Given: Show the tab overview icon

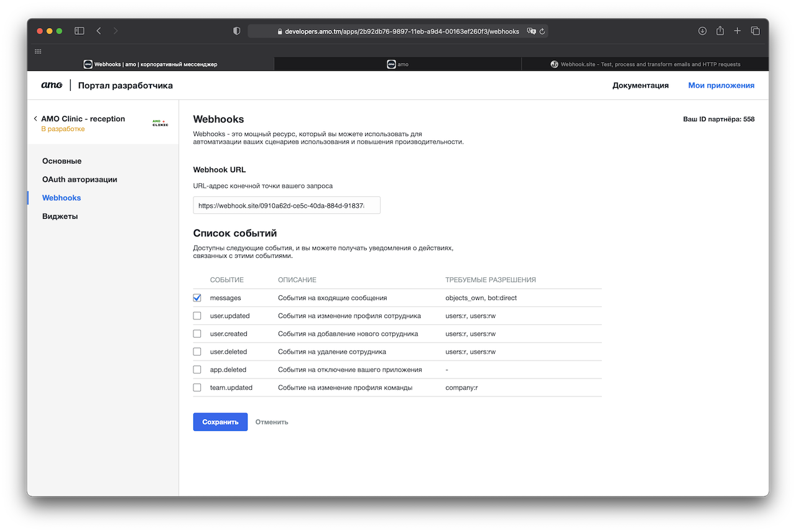Looking at the screenshot, I should [x=756, y=31].
